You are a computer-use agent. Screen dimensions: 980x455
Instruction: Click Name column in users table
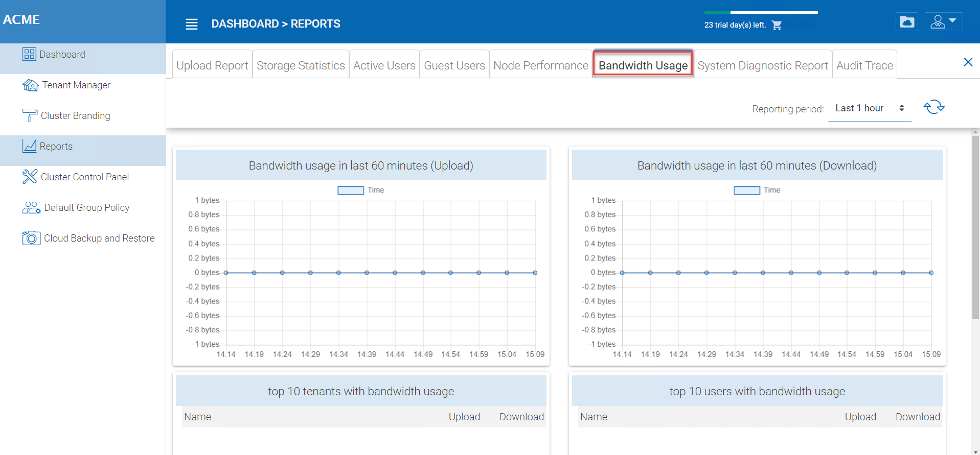pyautogui.click(x=594, y=417)
